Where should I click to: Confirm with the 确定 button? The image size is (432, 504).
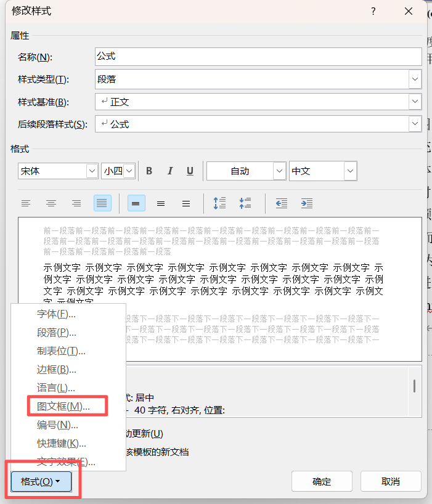click(322, 481)
